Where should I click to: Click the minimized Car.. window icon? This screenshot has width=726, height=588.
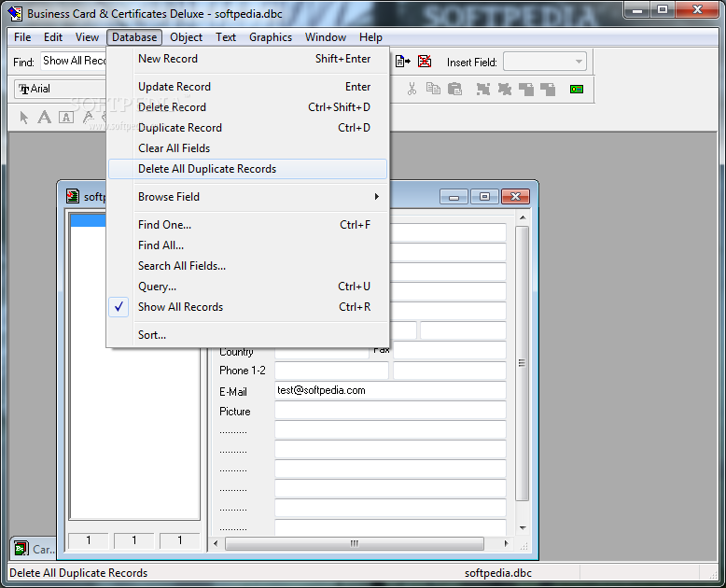click(x=21, y=549)
